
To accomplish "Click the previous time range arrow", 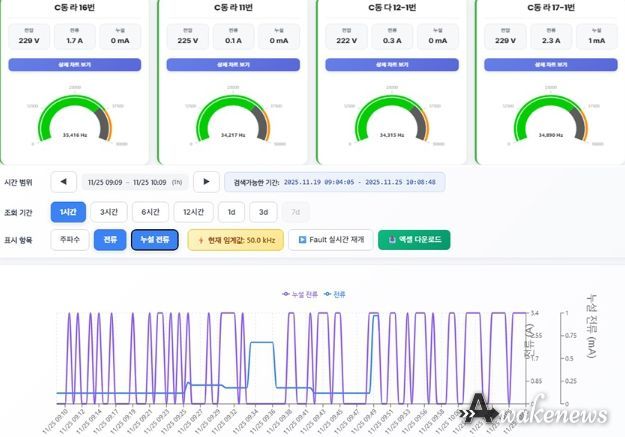I will pyautogui.click(x=63, y=182).
